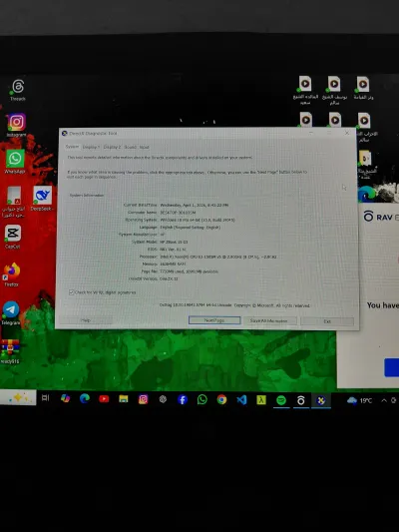
Task: Toggle Check for WHQL digital signatures checkbox
Action: [72, 292]
